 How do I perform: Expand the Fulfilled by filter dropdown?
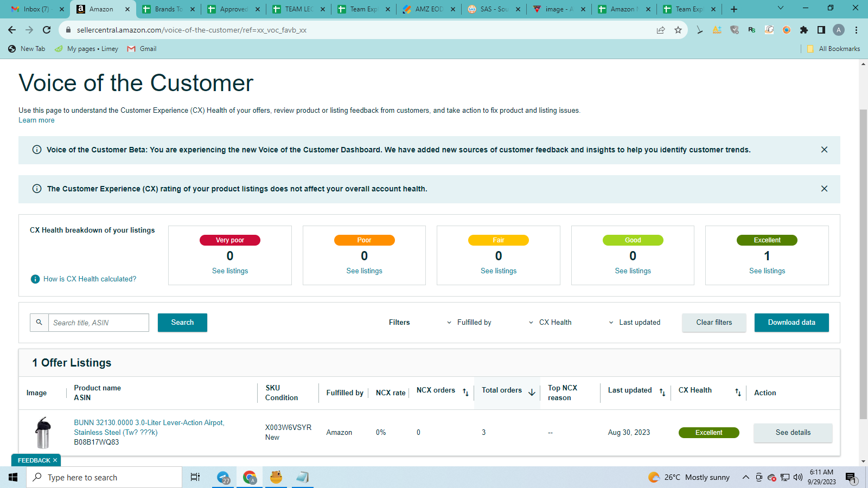(x=469, y=322)
